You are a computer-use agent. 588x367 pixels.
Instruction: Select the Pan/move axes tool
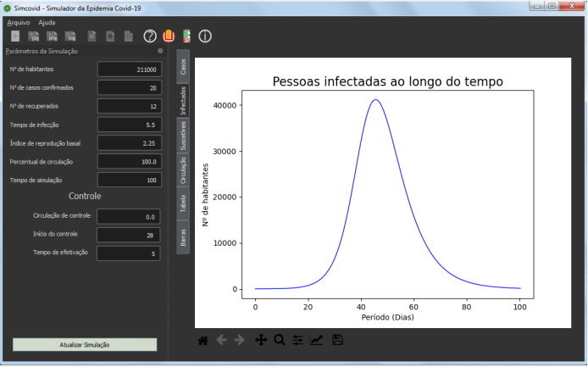tap(261, 340)
